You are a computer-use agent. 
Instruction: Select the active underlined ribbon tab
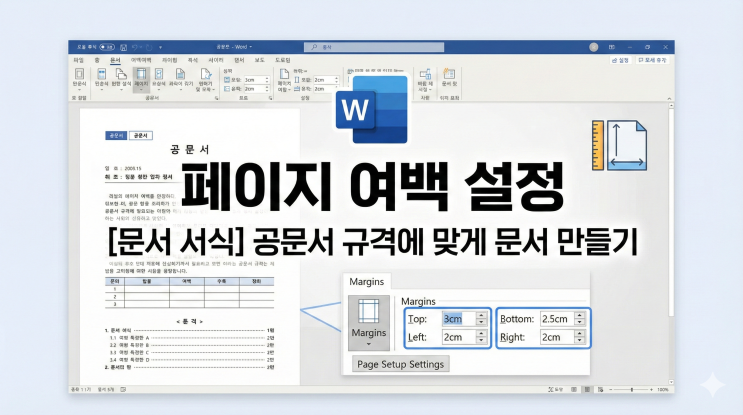point(115,60)
